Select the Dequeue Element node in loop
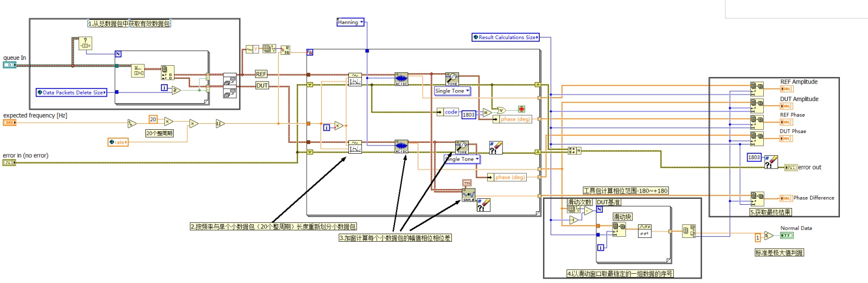 [x=138, y=71]
